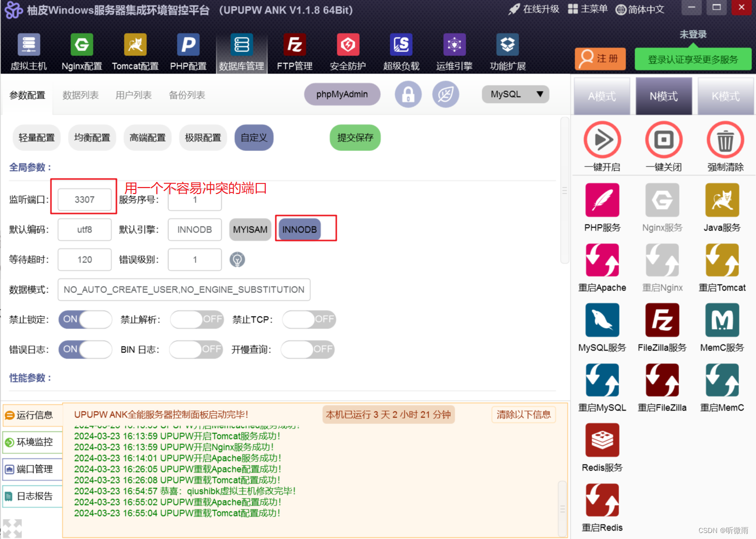Toggle the 禁止锁定 switch

pos(85,319)
